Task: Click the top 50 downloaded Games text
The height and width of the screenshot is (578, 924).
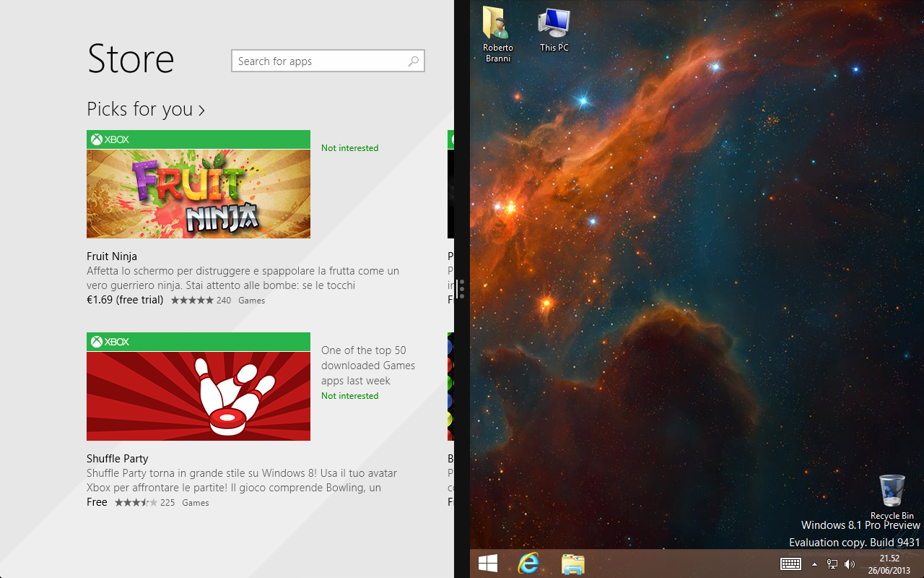Action: (368, 366)
